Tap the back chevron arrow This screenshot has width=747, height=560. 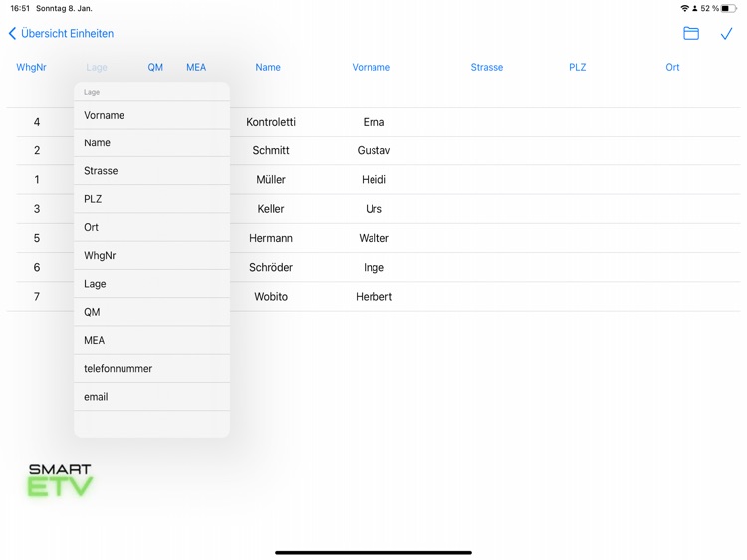point(12,33)
